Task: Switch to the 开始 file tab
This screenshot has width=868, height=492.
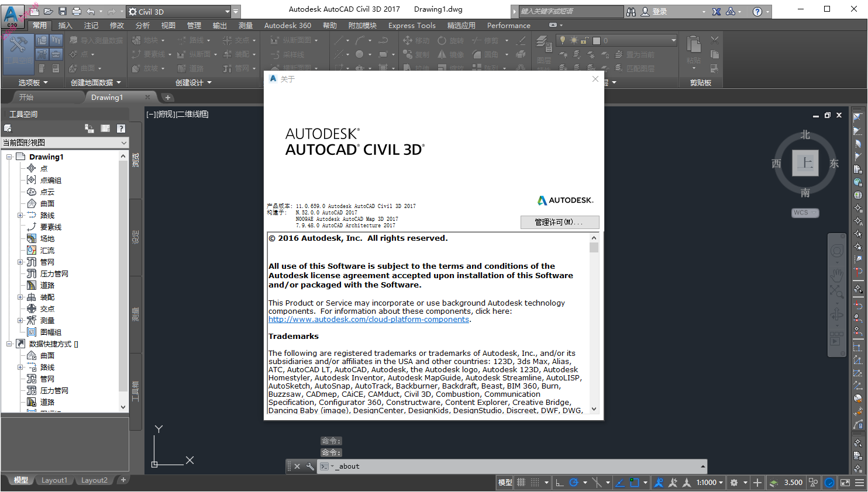Action: point(26,98)
